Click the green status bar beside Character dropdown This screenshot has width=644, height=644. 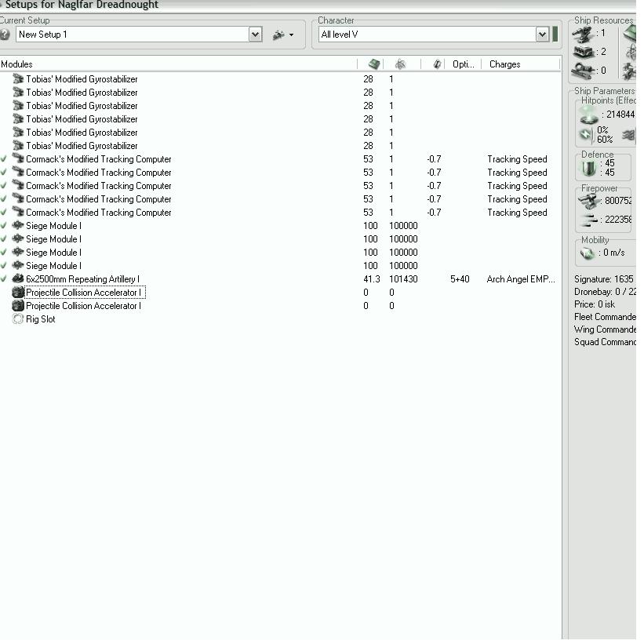point(555,35)
